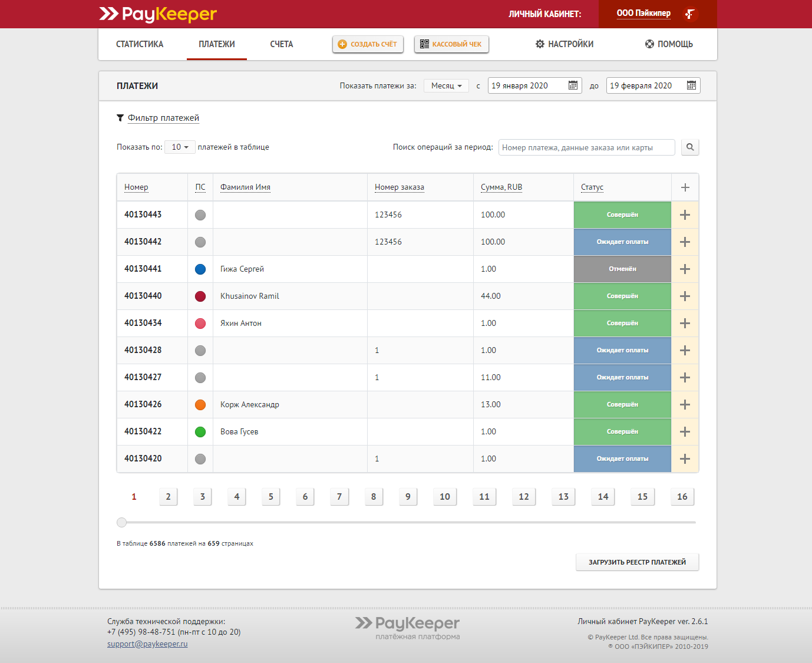Click Загрузить реестр платежей button
812x663 pixels.
click(x=637, y=562)
